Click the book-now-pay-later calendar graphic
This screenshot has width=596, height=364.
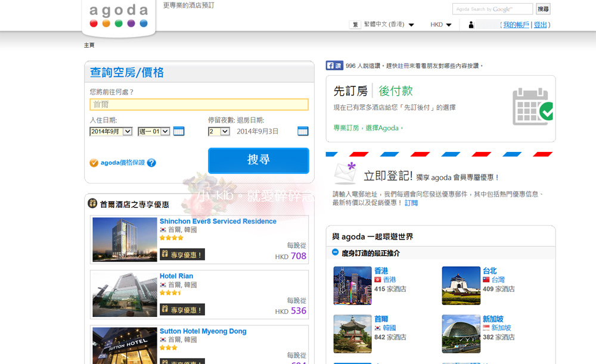tap(532, 107)
